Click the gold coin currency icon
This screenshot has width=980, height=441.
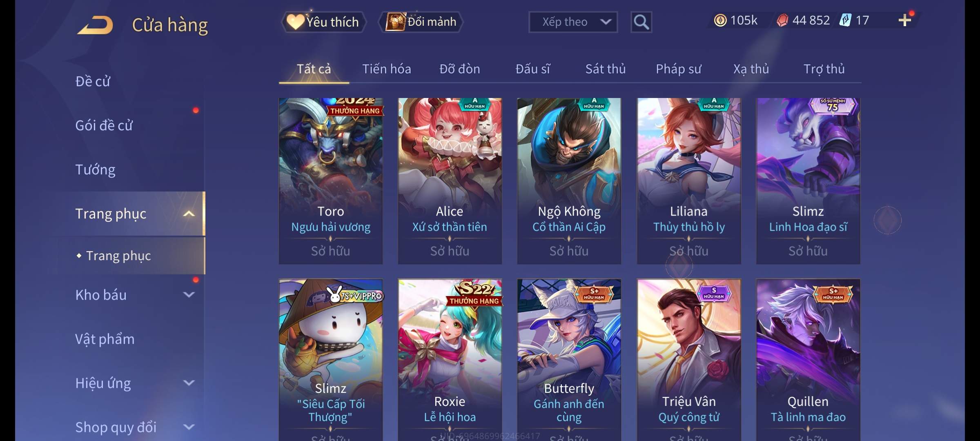click(x=720, y=20)
